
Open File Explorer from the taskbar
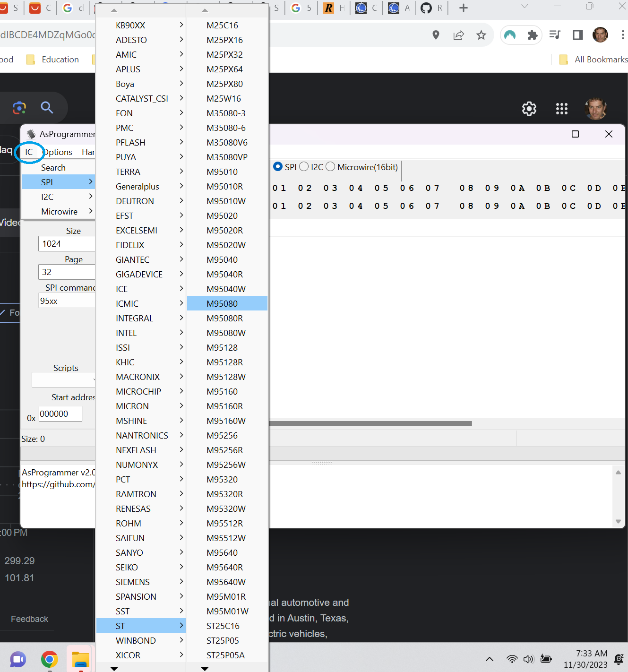81,659
